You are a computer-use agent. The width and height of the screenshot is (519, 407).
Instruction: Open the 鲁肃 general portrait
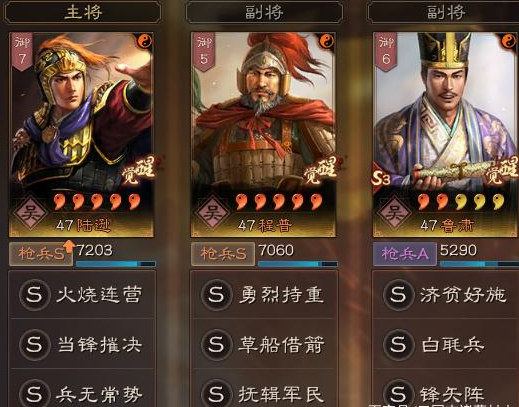point(445,134)
